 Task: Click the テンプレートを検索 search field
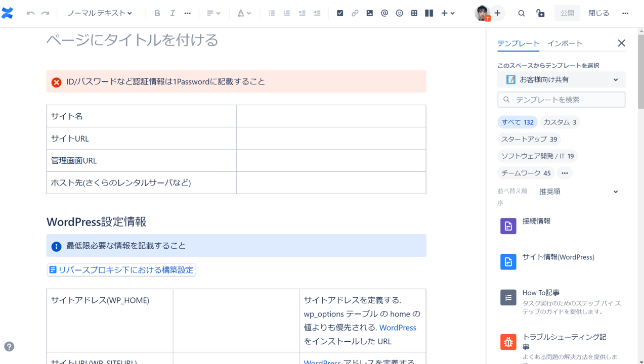click(562, 100)
